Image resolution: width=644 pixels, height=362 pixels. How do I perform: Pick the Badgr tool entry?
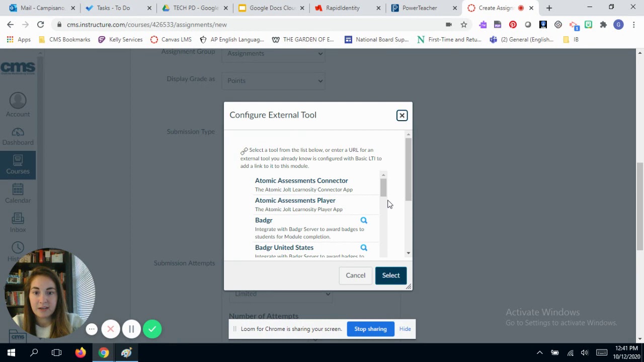(264, 220)
